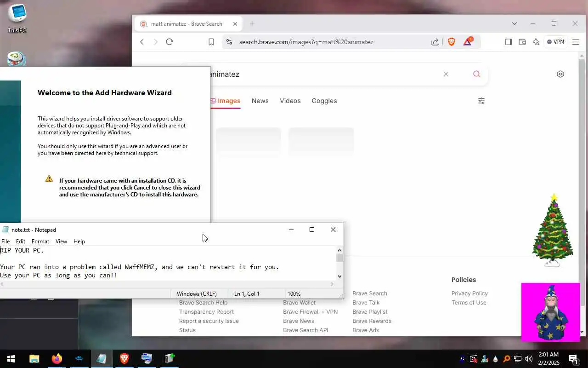Image resolution: width=588 pixels, height=368 pixels.
Task: Open File Explorer from taskbar
Action: click(x=34, y=359)
